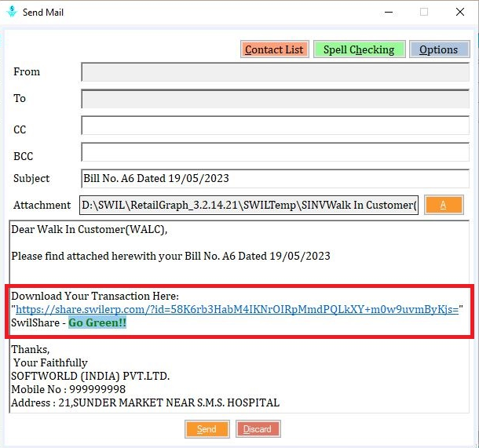Image resolution: width=479 pixels, height=448 pixels.
Task: Click the 'Please find attached herewith' line
Action: (170, 256)
